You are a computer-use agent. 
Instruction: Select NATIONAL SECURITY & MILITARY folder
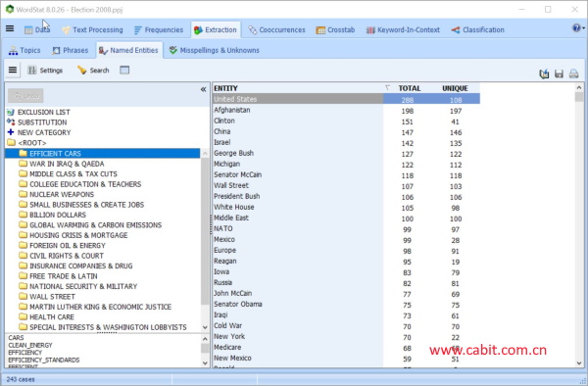[x=78, y=286]
